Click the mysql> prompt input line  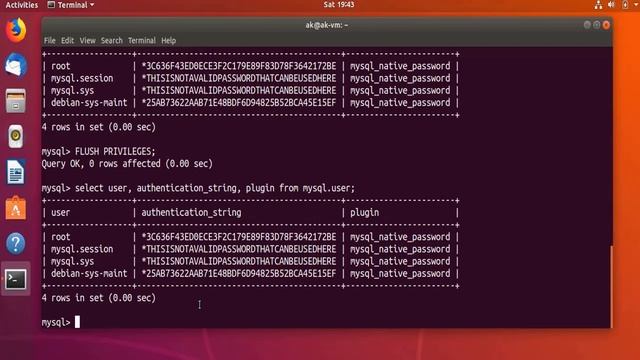coord(60,322)
